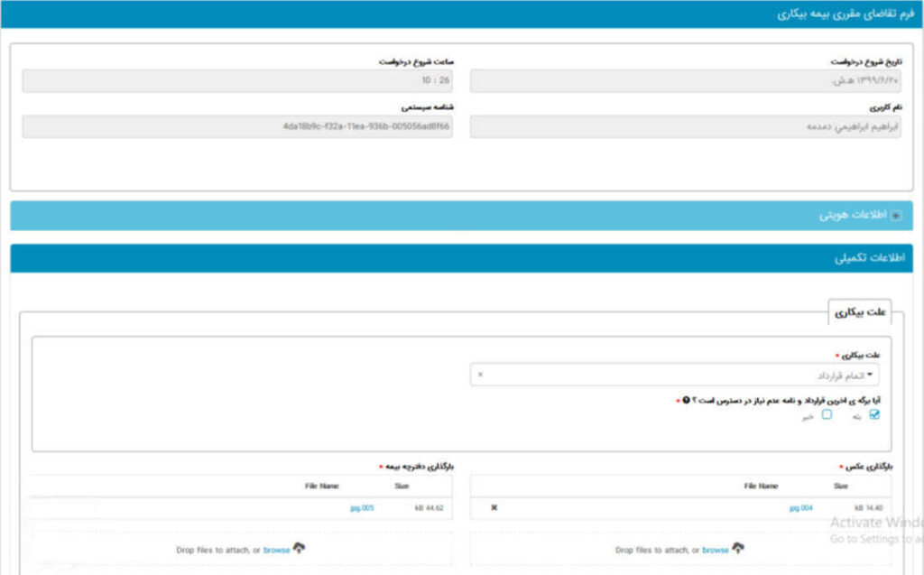Click the فرم تقاضای مقرری بیمه بیکاری title
Image resolution: width=924 pixels, height=575 pixels.
(x=845, y=14)
